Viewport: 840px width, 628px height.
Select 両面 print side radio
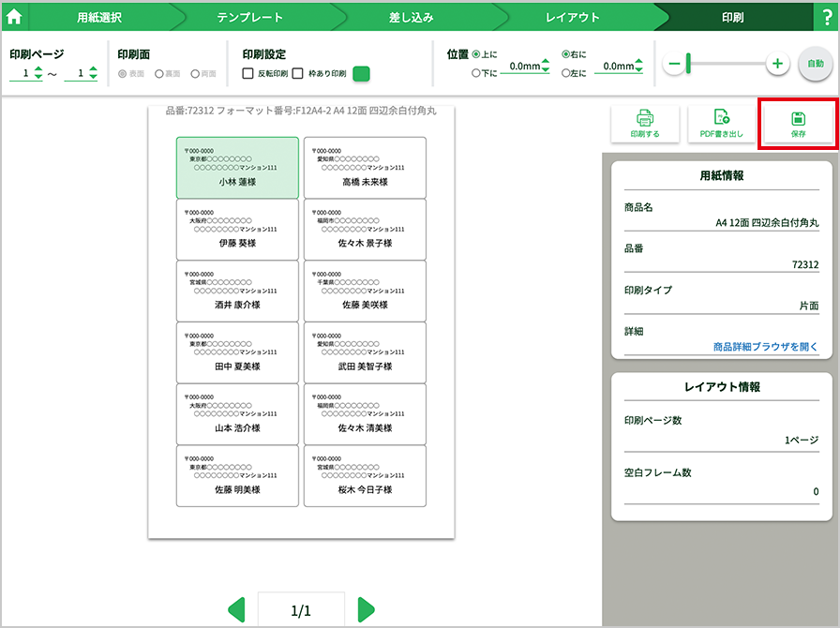(x=195, y=73)
